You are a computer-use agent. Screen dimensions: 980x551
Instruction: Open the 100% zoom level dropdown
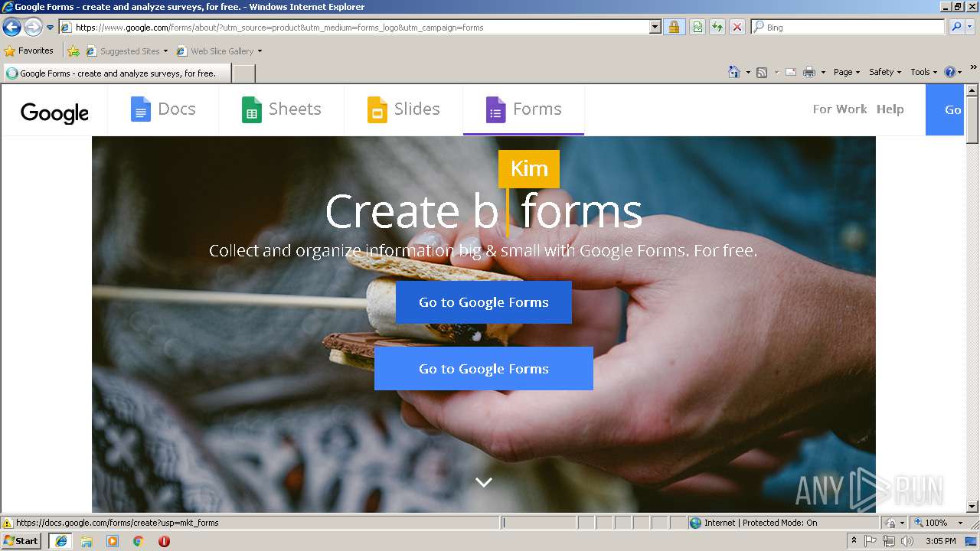[939, 523]
